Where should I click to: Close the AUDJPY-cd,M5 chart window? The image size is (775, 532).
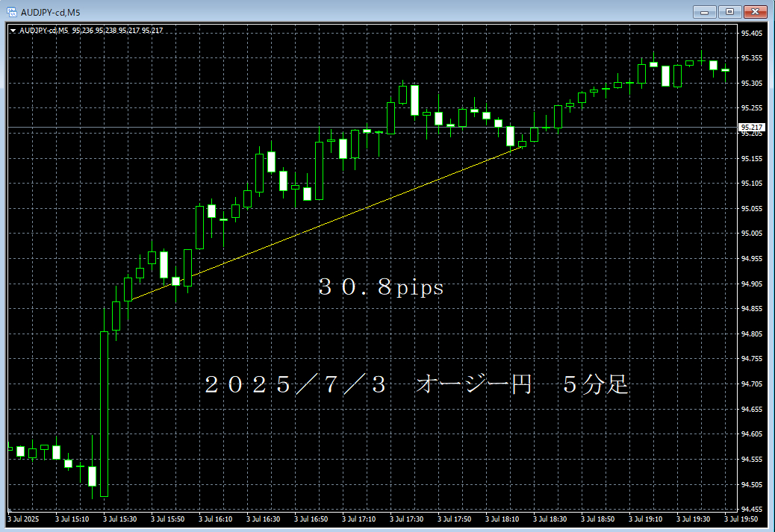756,11
